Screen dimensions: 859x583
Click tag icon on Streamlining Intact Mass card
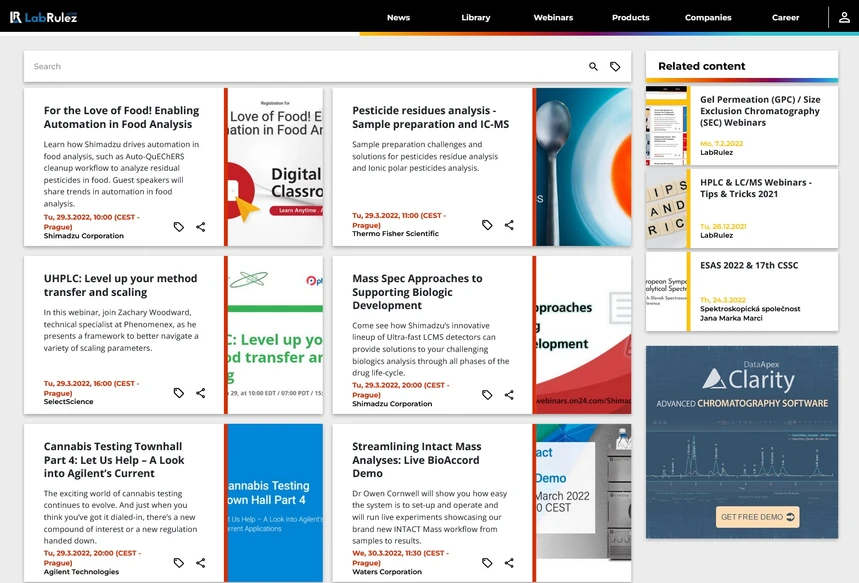coord(487,563)
